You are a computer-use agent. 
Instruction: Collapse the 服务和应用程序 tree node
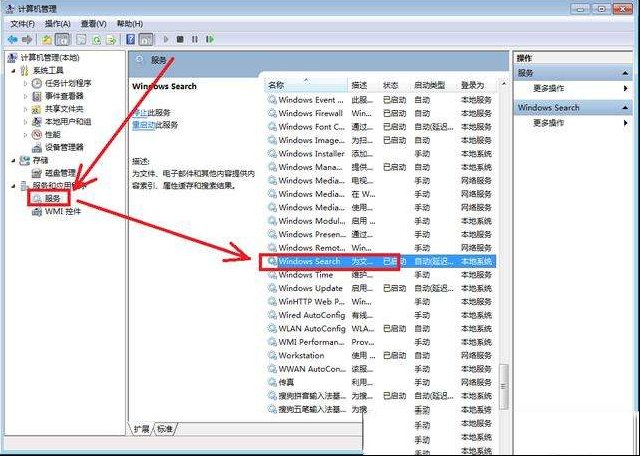pyautogui.click(x=13, y=186)
